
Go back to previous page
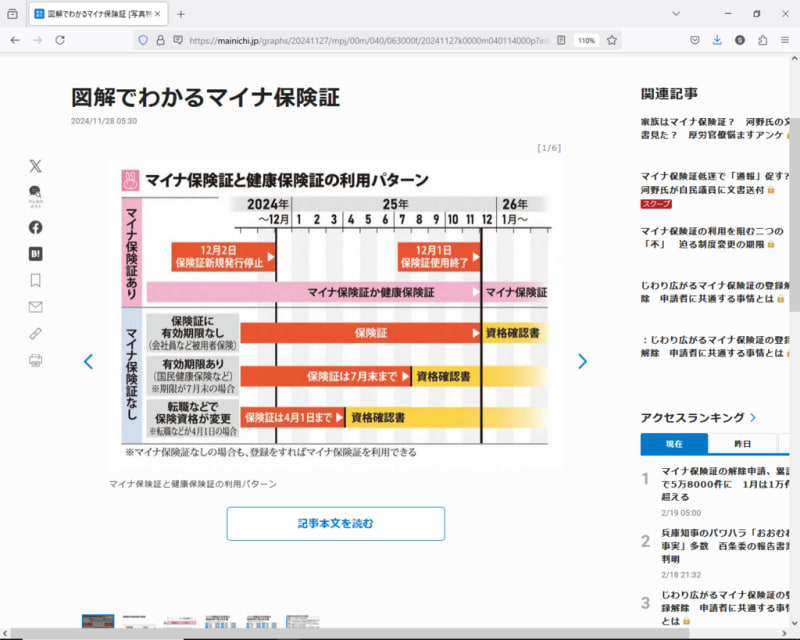click(15, 40)
